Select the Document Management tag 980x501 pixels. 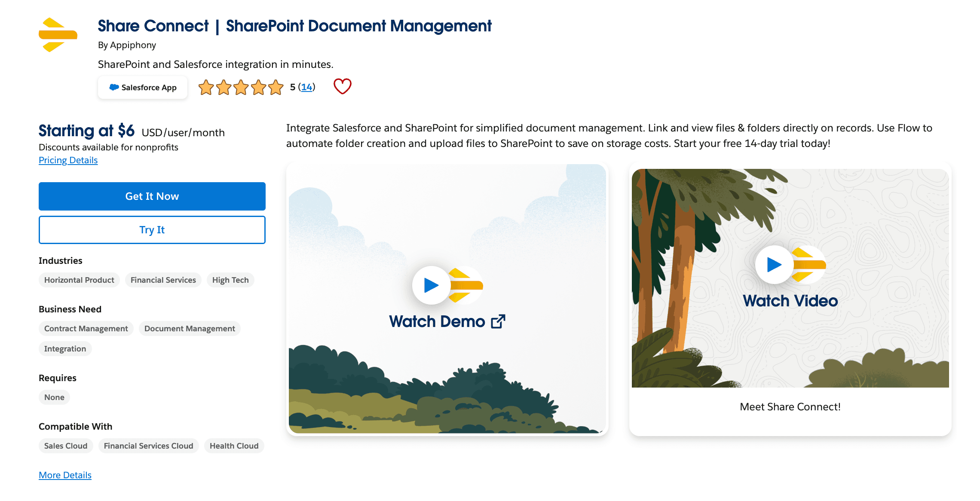(190, 329)
